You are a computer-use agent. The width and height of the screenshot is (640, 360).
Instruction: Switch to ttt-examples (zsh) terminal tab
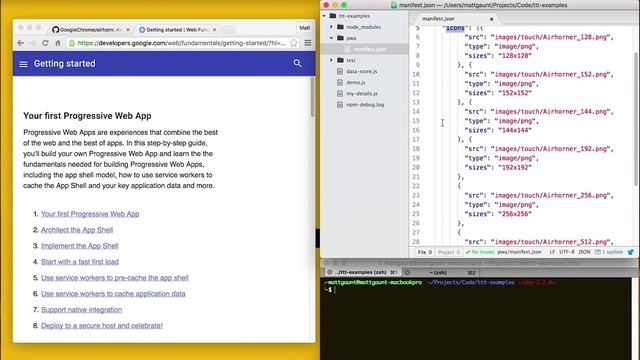tap(363, 272)
